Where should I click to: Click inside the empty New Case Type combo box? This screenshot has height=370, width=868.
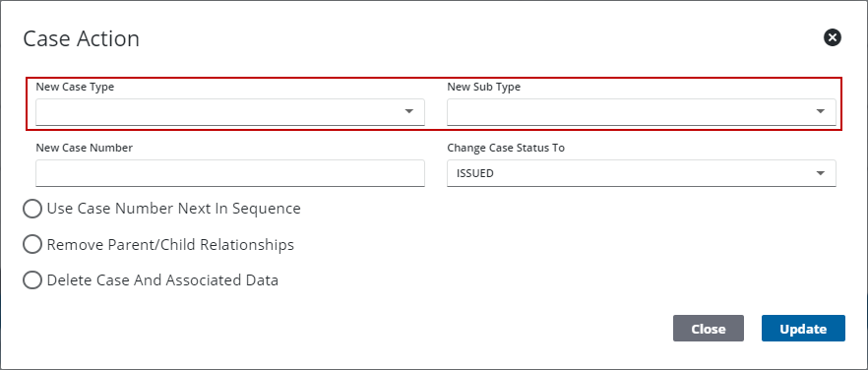[x=229, y=112]
